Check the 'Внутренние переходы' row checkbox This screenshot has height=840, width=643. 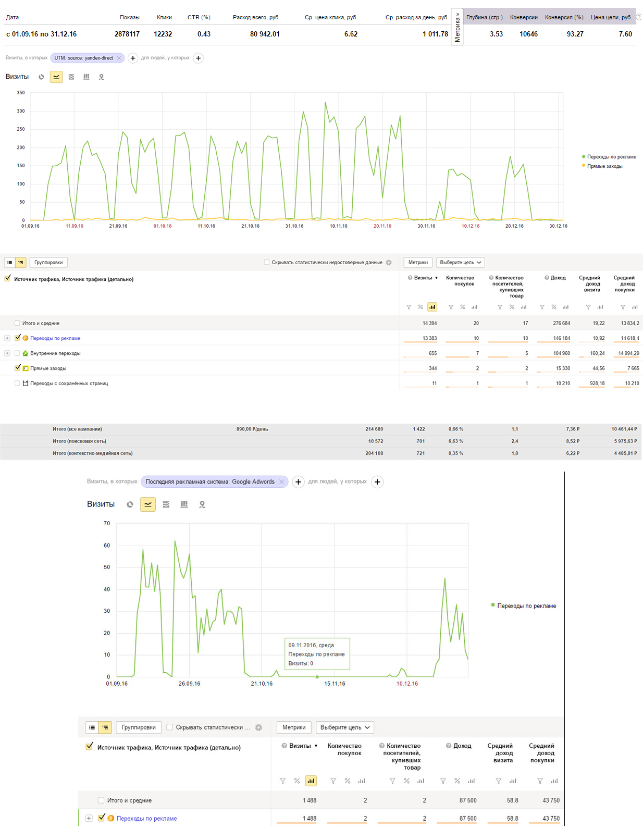tap(18, 353)
